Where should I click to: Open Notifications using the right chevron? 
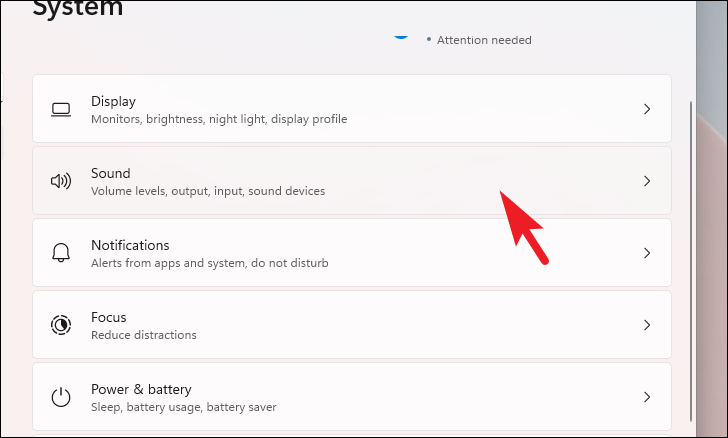647,253
